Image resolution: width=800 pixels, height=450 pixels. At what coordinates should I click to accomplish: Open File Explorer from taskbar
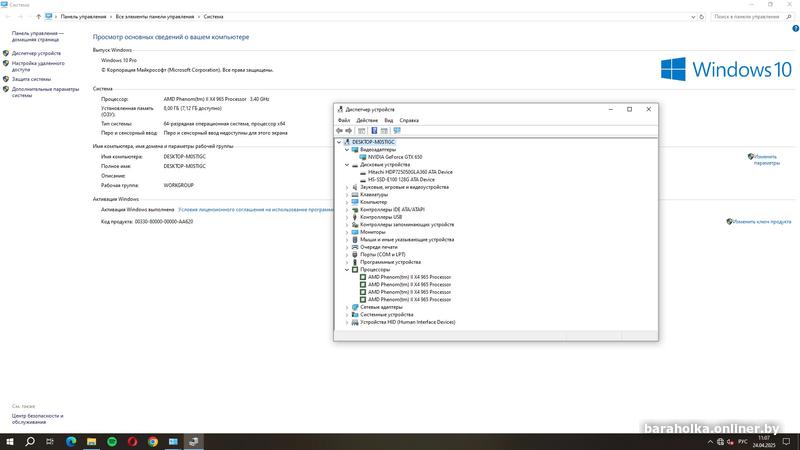(91, 441)
